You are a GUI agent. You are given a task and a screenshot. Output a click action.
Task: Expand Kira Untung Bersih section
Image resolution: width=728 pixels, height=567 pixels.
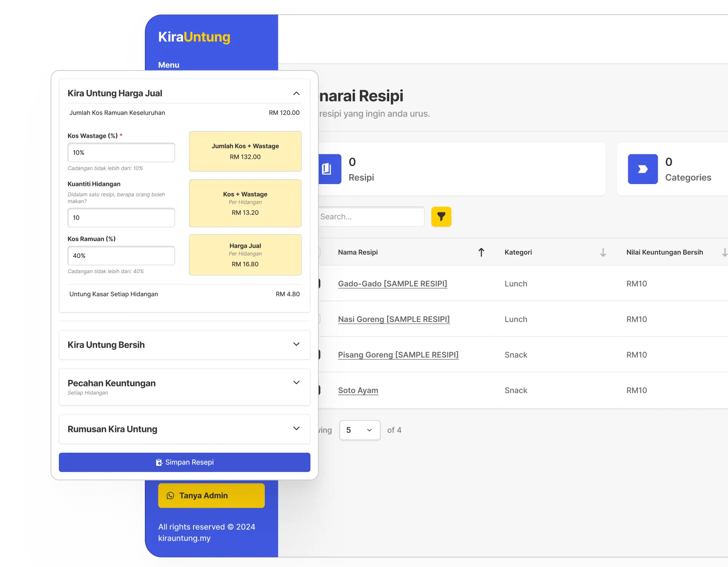(x=296, y=344)
